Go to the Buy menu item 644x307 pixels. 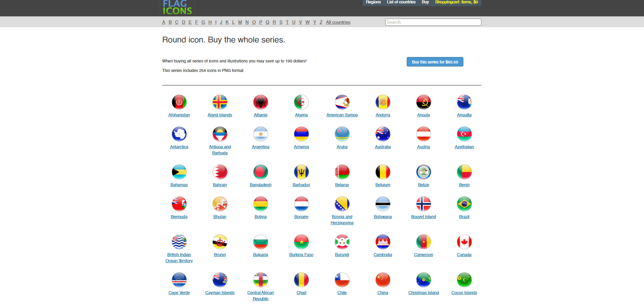(x=425, y=2)
